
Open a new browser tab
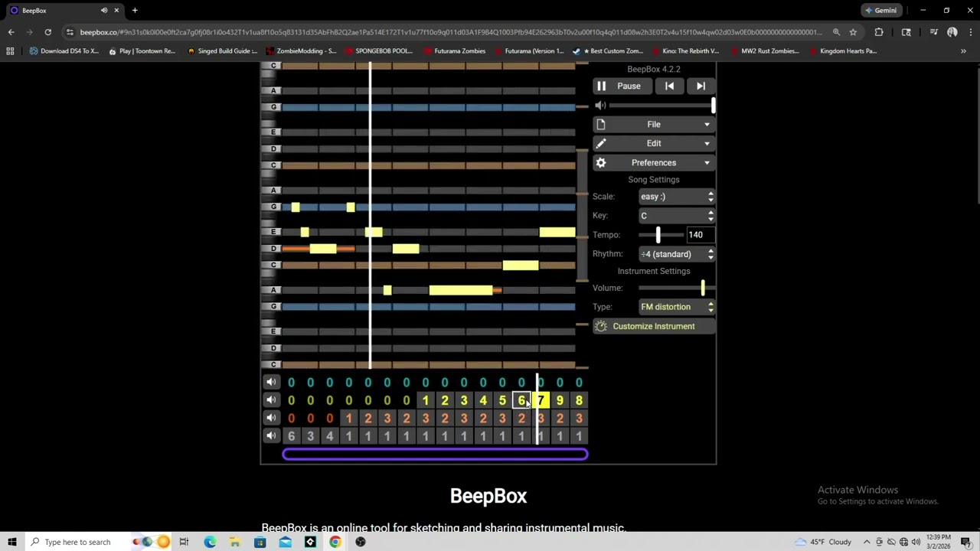pos(135,11)
